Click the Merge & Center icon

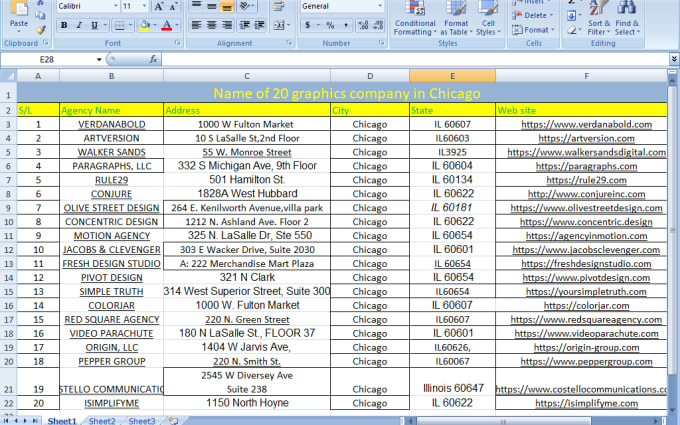(281, 25)
